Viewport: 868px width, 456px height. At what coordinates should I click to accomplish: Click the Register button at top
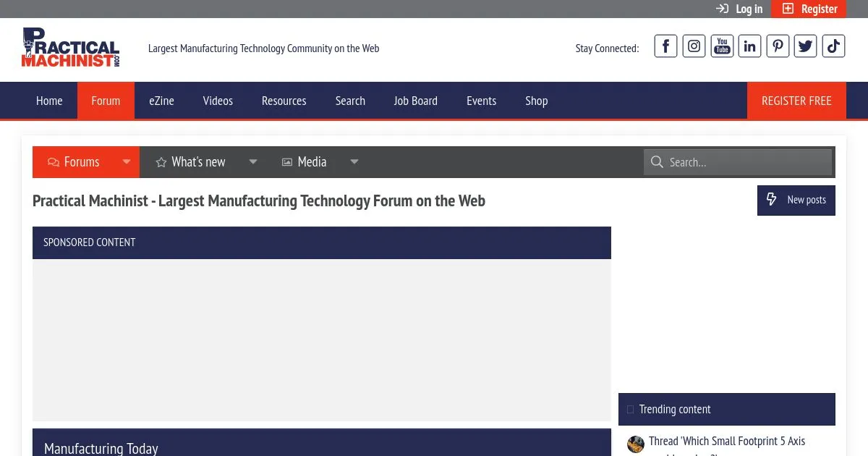pyautogui.click(x=809, y=9)
